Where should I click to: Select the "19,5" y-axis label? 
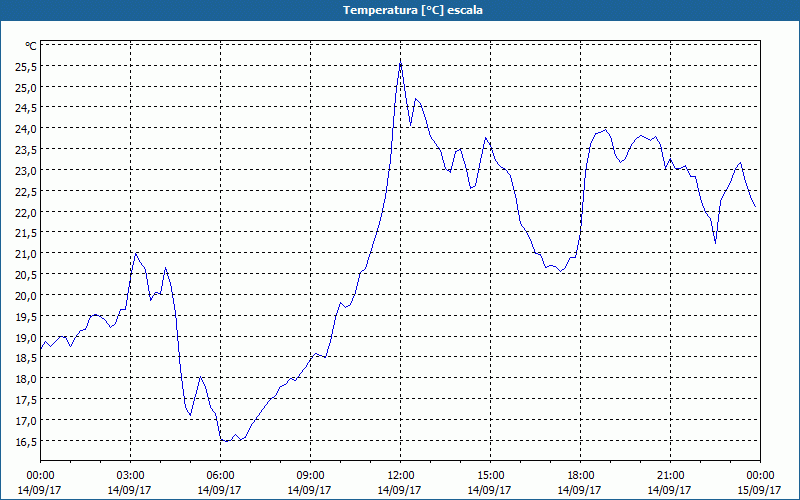click(x=26, y=316)
